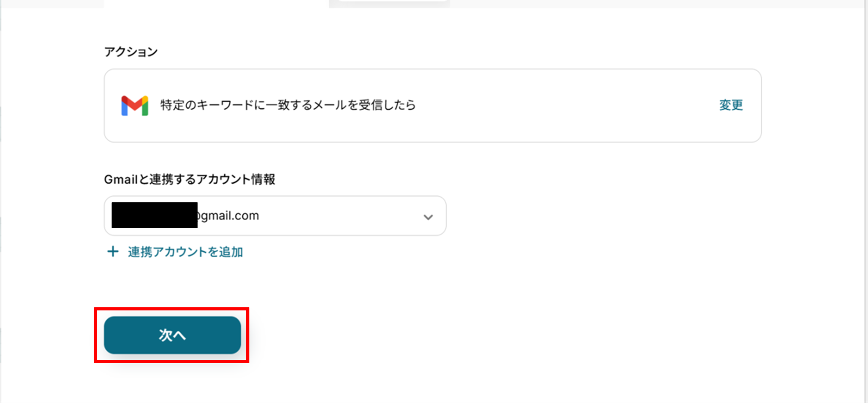Image resolution: width=868 pixels, height=403 pixels.
Task: Click the blacked-out part of the email address
Action: 154,215
